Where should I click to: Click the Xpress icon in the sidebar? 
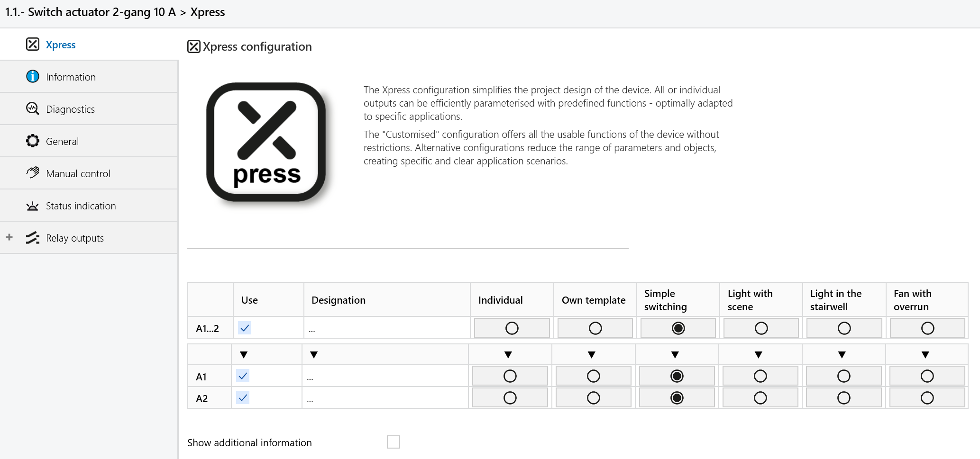point(33,44)
